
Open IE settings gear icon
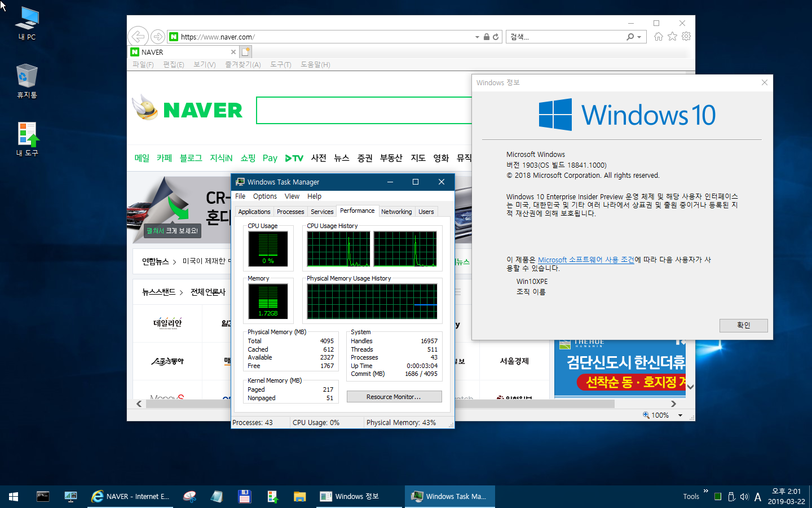686,37
